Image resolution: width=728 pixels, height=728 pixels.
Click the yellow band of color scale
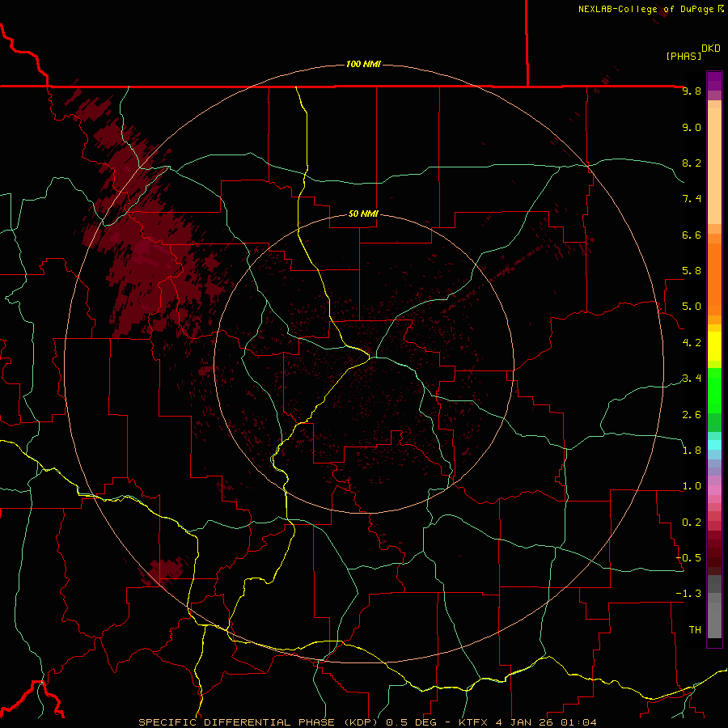pos(714,346)
